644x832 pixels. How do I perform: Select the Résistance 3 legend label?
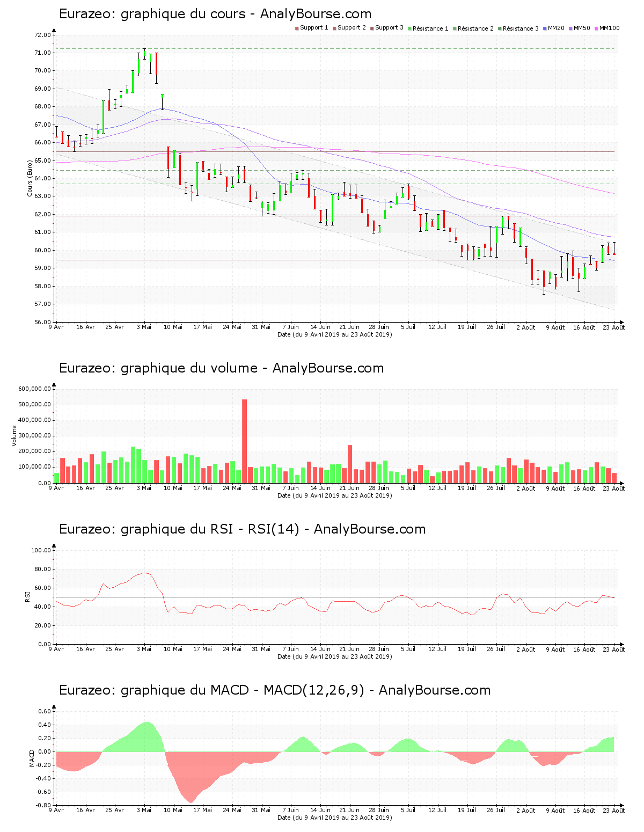pos(521,28)
